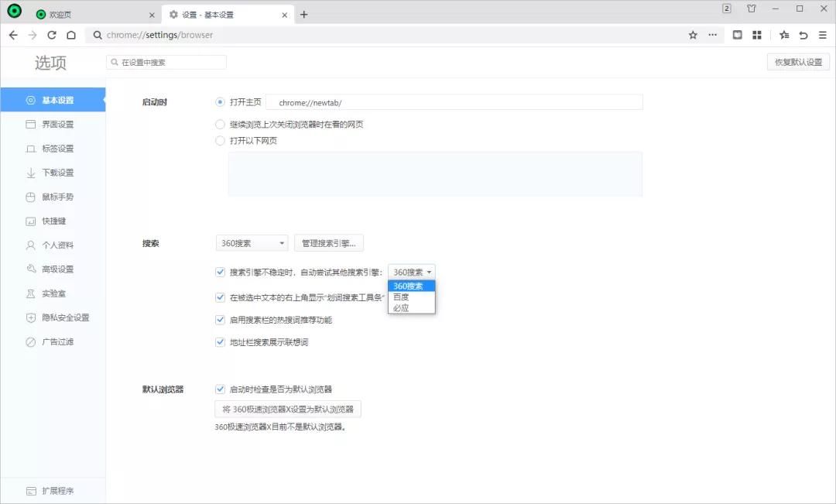This screenshot has width=836, height=504.
Task: Open the default search engine dropdown showing 360搜索
Action: click(x=251, y=242)
